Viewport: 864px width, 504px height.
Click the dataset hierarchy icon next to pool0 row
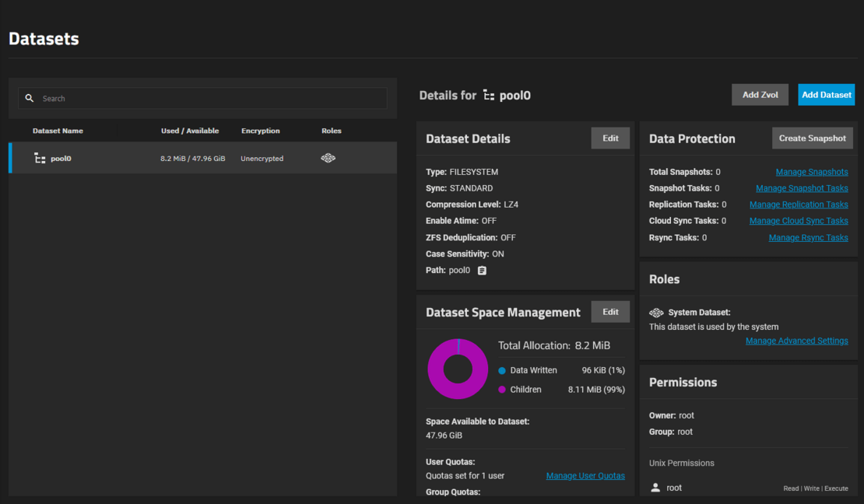39,157
